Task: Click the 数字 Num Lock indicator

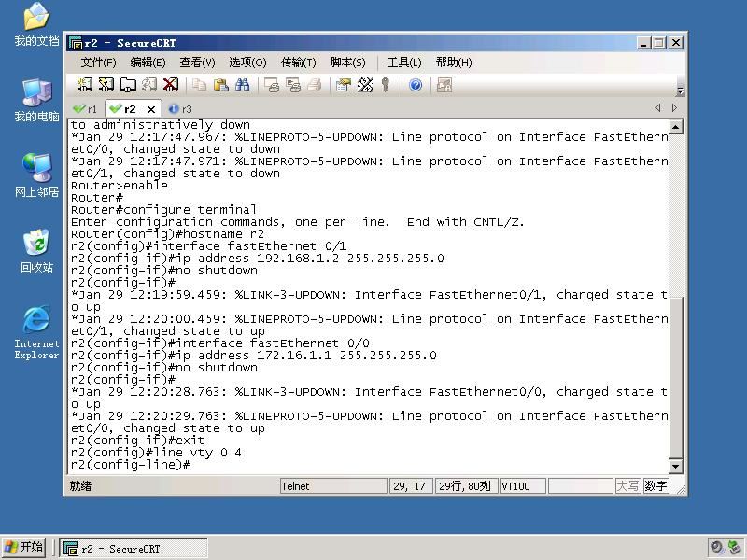Action: [x=655, y=486]
